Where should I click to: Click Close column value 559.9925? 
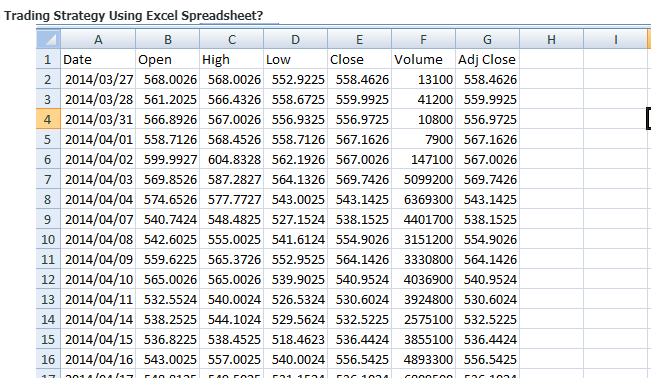[360, 99]
